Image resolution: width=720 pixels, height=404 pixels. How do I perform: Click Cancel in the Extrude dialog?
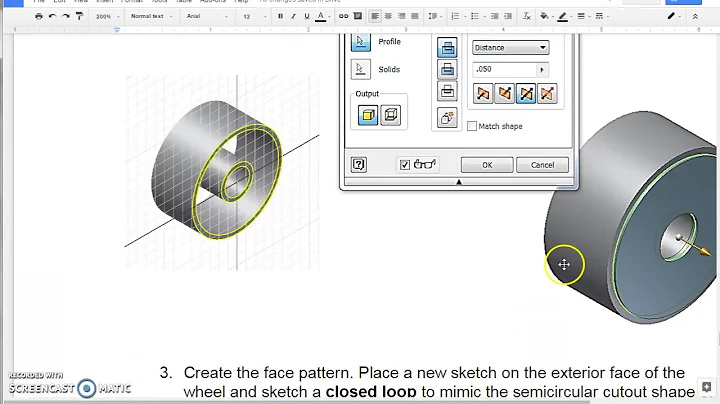click(x=542, y=165)
